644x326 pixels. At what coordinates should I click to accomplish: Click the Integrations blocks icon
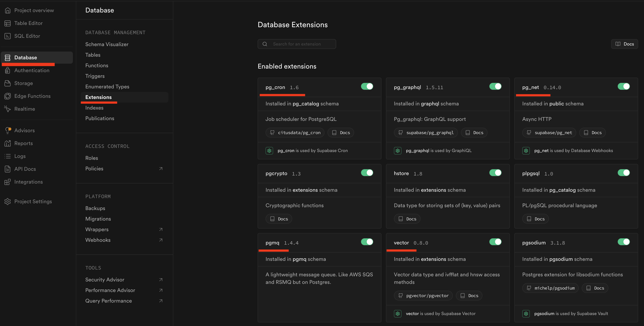coord(8,182)
